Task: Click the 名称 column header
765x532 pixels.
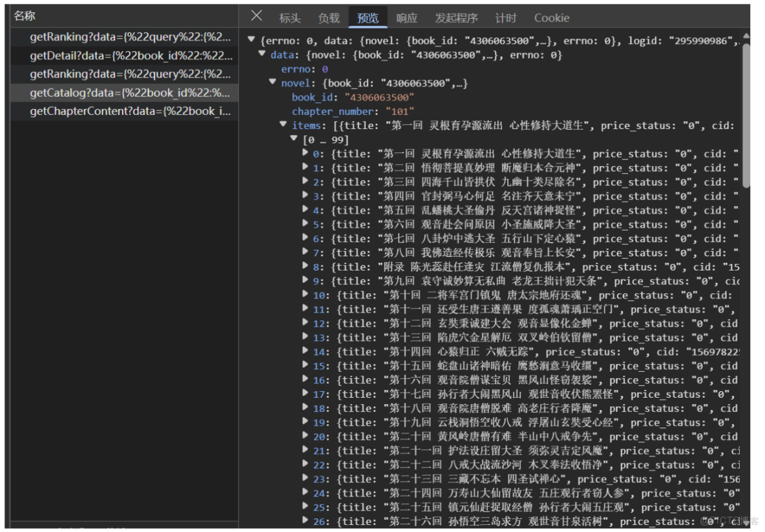Action: click(x=24, y=15)
